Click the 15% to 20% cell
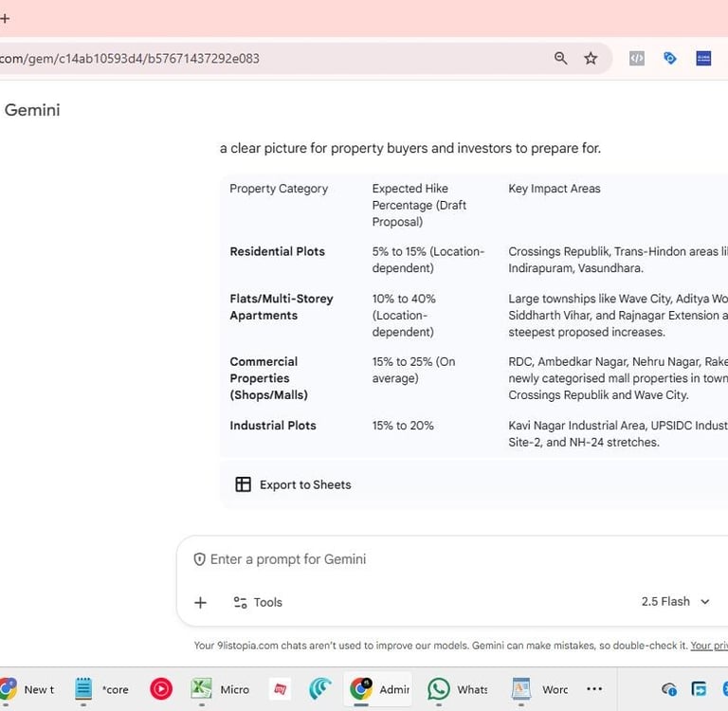728x711 pixels. [403, 426]
